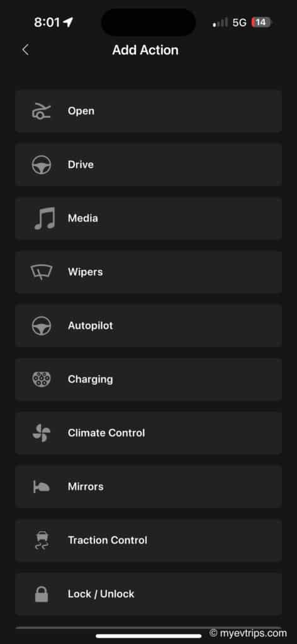Screen dimensions: 297x644
Task: Select the Drive action row
Action: (148, 165)
